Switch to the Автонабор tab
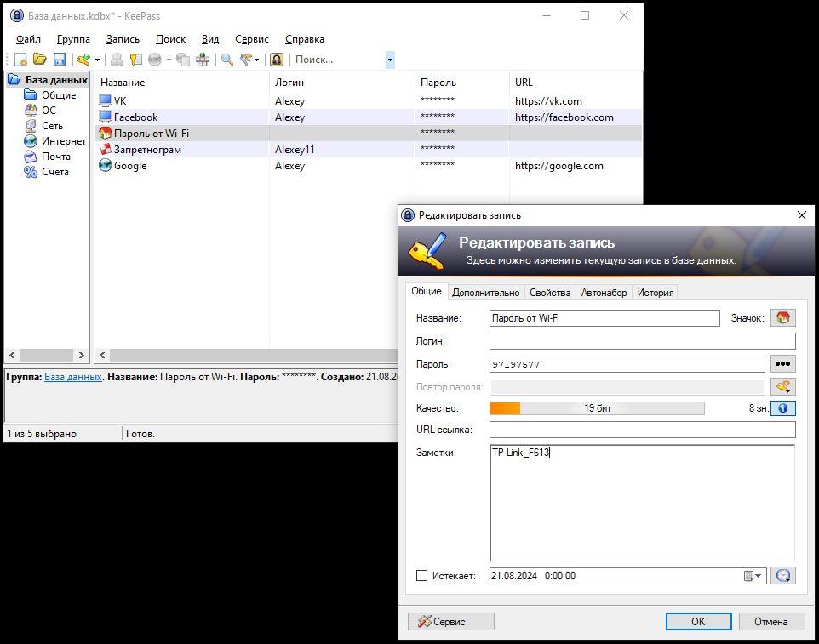The image size is (819, 644). [x=604, y=293]
